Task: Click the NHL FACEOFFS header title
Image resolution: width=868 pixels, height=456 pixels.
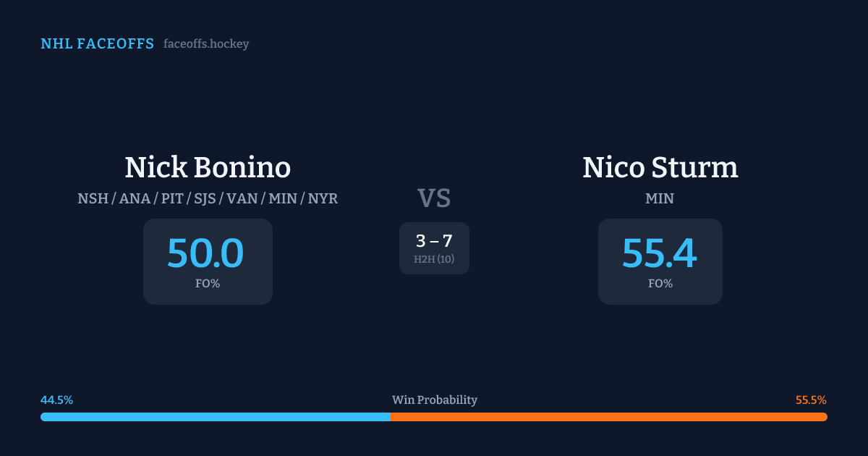Action: 97,44
